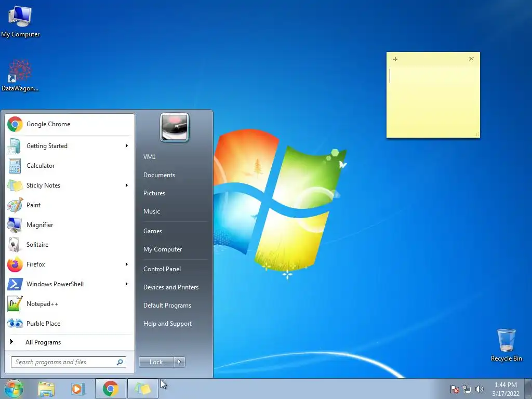Select the My Computer desktop icon

[x=20, y=21]
